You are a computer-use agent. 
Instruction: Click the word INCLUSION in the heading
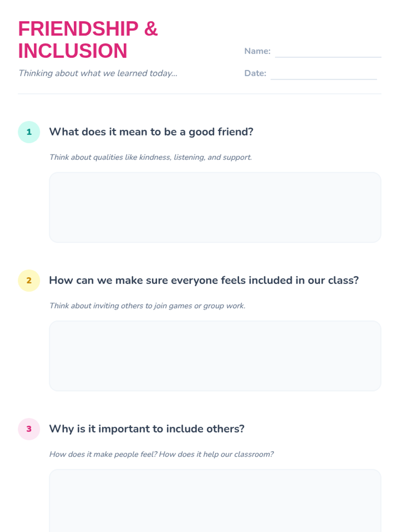(72, 51)
